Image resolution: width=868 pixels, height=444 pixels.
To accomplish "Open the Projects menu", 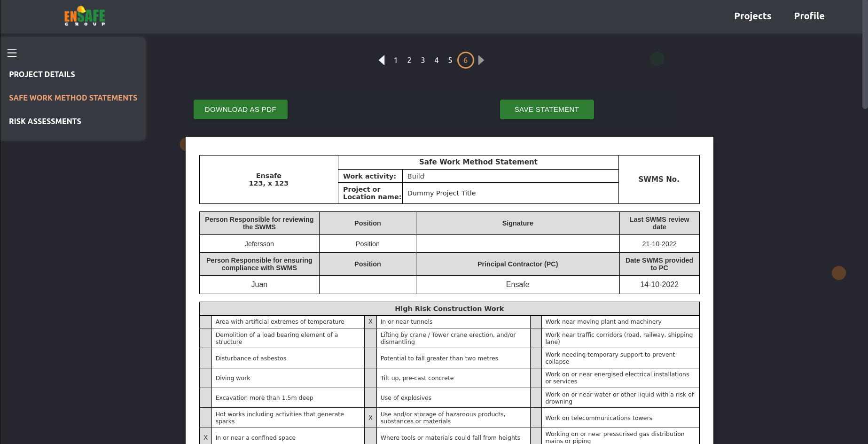I will [x=752, y=16].
